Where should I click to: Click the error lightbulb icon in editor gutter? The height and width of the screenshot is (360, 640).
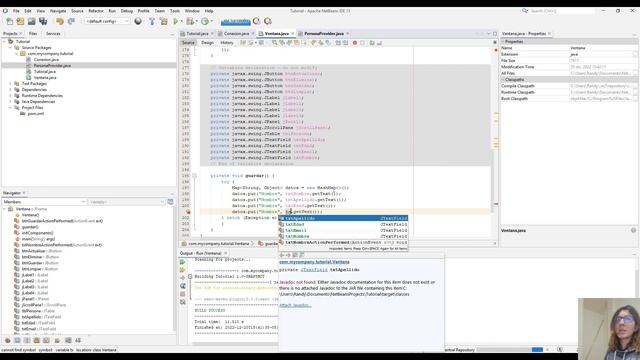pos(188,212)
